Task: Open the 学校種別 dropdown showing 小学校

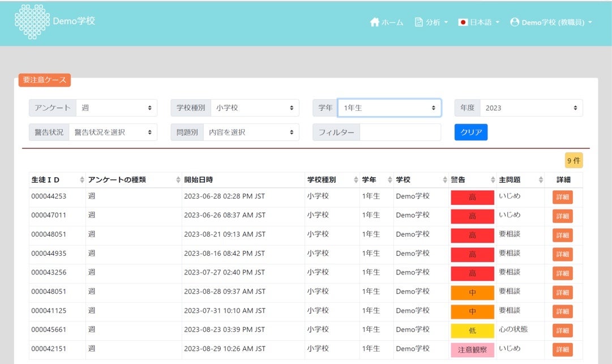Action: tap(254, 108)
